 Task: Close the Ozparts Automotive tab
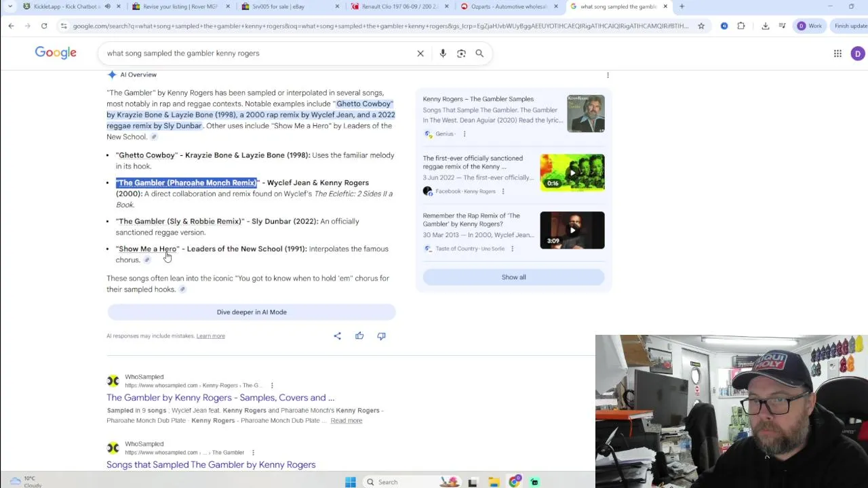pos(556,7)
